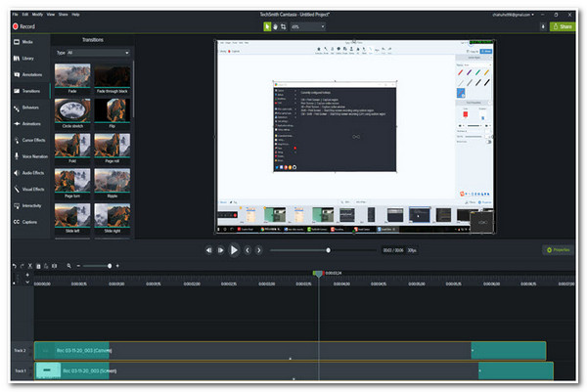Viewport: 587px width, 392px height.
Task: Select the Page roll transition
Action: coord(113,149)
